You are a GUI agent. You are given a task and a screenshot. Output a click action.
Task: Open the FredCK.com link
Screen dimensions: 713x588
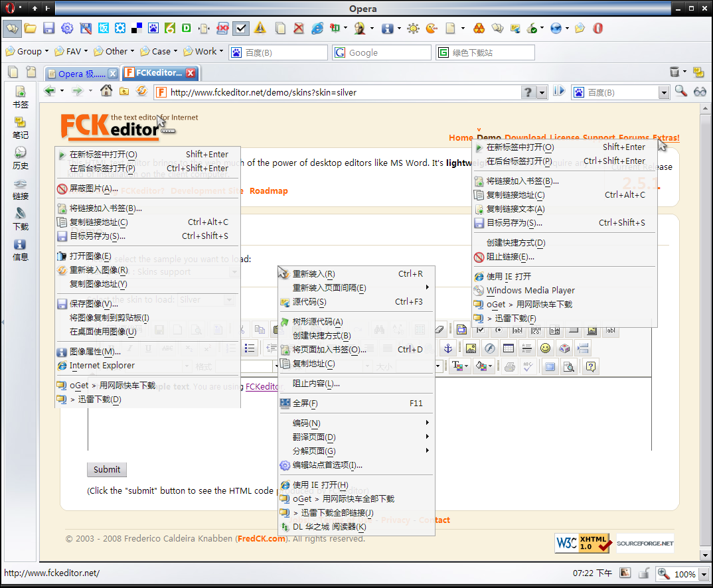261,538
